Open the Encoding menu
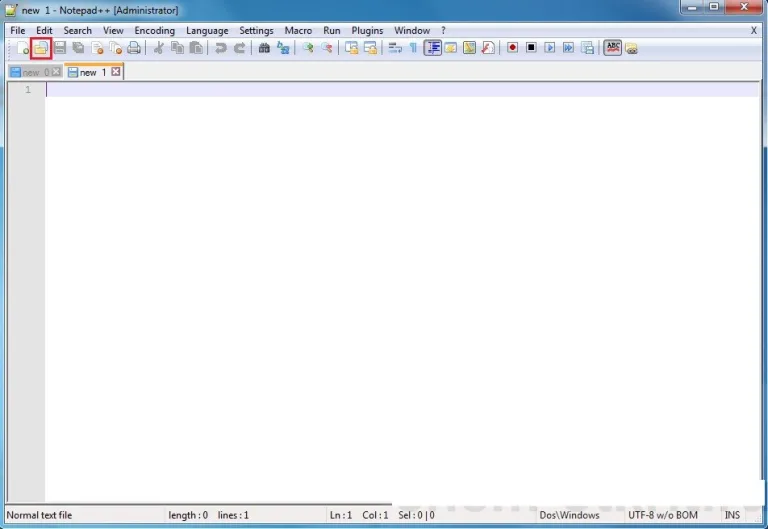Viewport: 768px width, 529px height. click(154, 30)
